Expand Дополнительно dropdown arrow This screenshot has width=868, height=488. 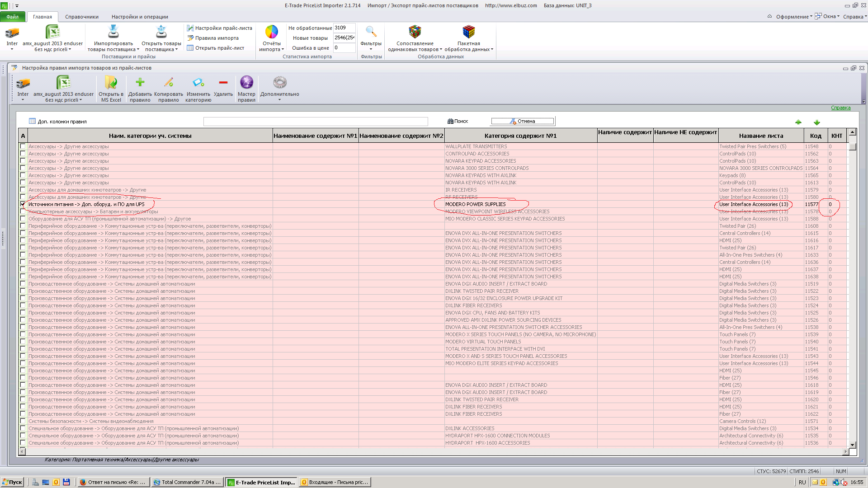coord(280,100)
